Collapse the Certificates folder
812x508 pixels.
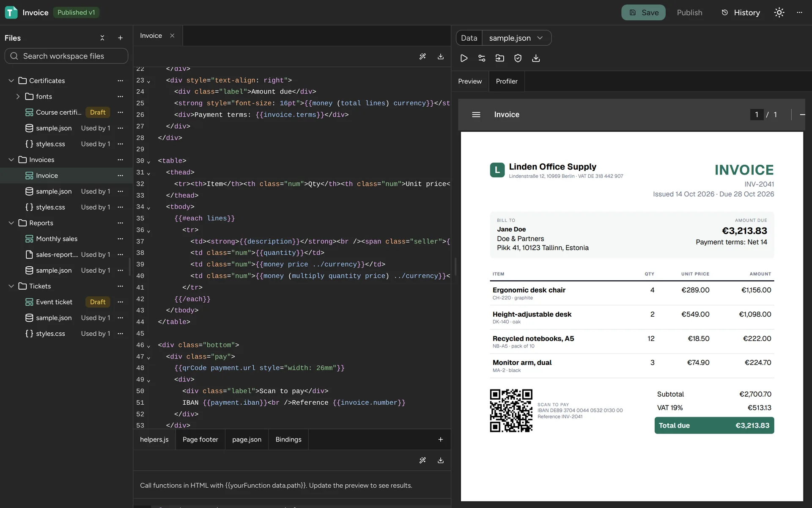[11, 80]
